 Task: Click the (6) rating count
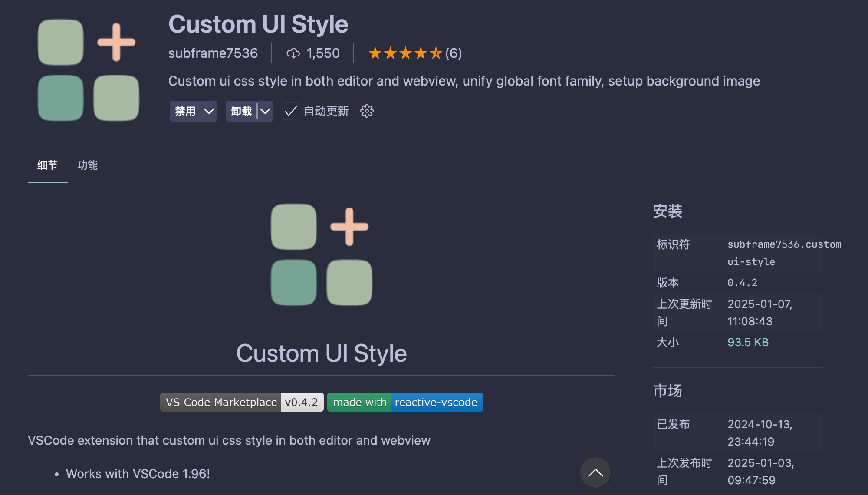pos(454,53)
